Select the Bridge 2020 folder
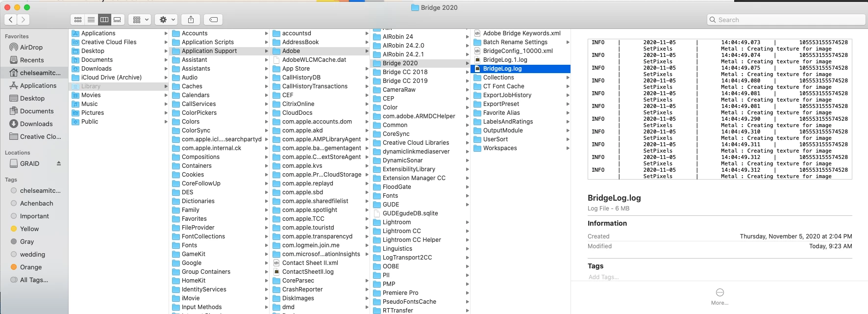868x314 pixels. click(421, 63)
